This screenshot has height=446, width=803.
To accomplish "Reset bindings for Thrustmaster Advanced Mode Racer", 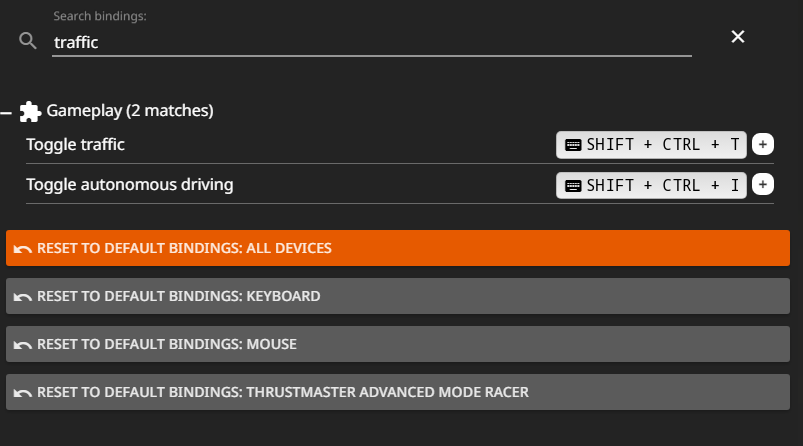I will click(x=398, y=392).
